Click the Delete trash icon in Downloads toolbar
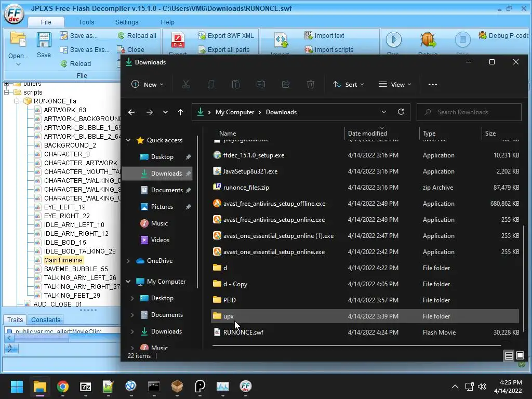Viewport: 532px width, 399px height. [x=311, y=84]
